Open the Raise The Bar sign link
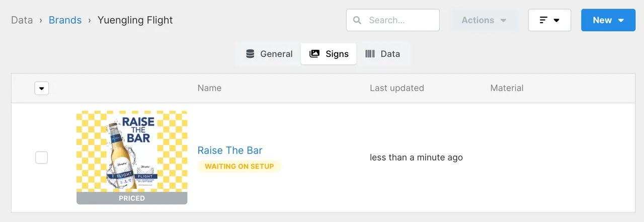644x222 pixels. (x=230, y=150)
